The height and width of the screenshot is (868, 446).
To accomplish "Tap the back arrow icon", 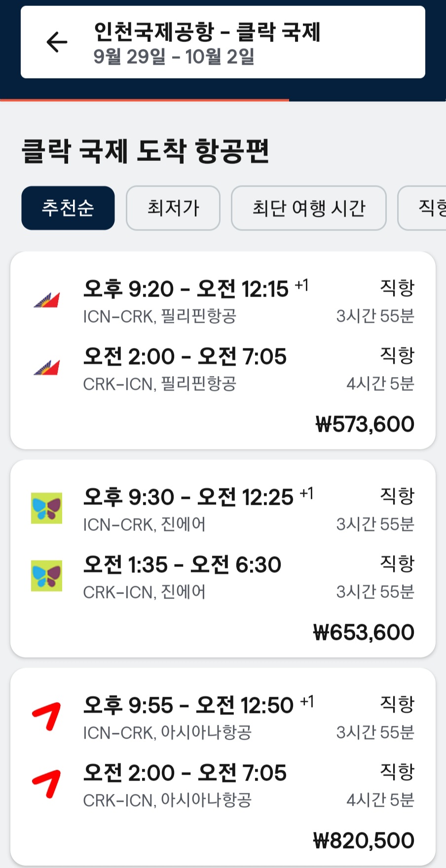I will click(x=57, y=42).
